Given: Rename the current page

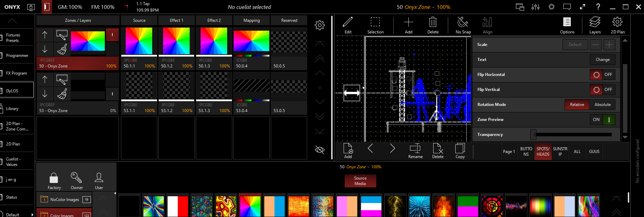Looking at the screenshot, I should (415, 151).
